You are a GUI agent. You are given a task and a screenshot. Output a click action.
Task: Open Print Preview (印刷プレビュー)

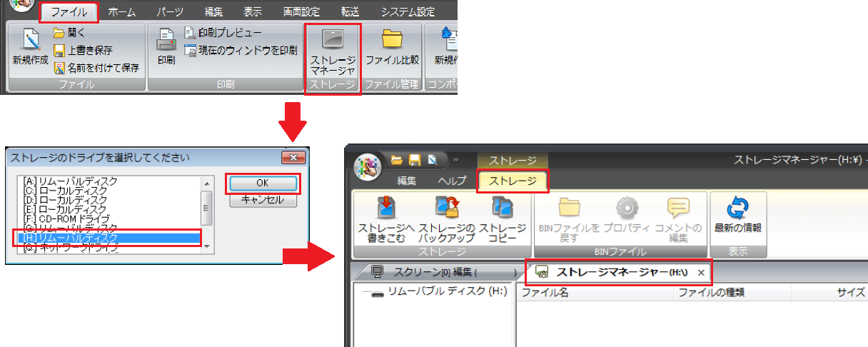tap(223, 33)
